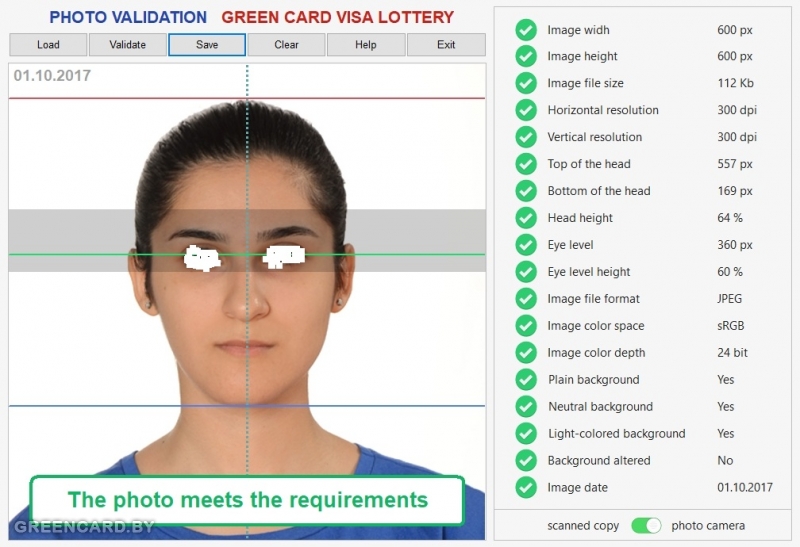
Task: Click the Image date checkmark icon
Action: tap(526, 488)
